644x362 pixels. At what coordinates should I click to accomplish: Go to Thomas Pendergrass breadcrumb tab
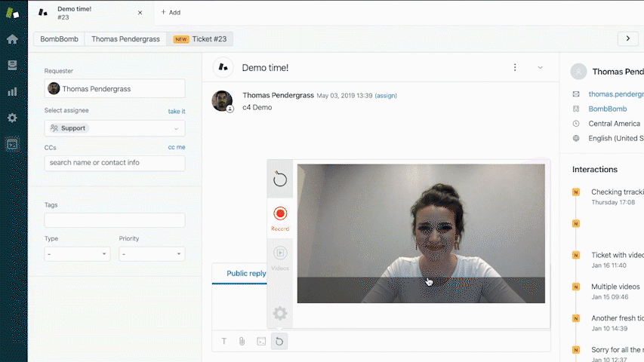click(125, 39)
